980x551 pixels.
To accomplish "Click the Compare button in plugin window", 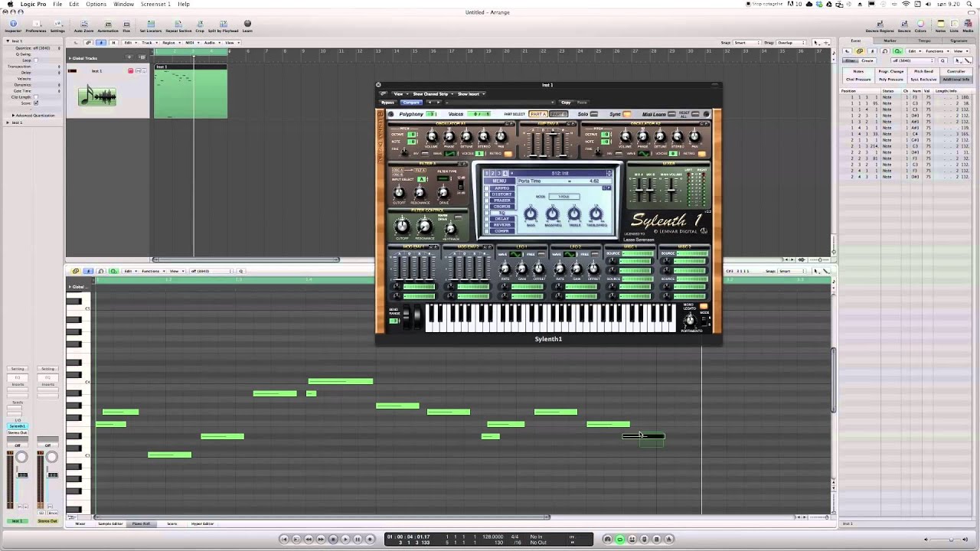I will [411, 103].
